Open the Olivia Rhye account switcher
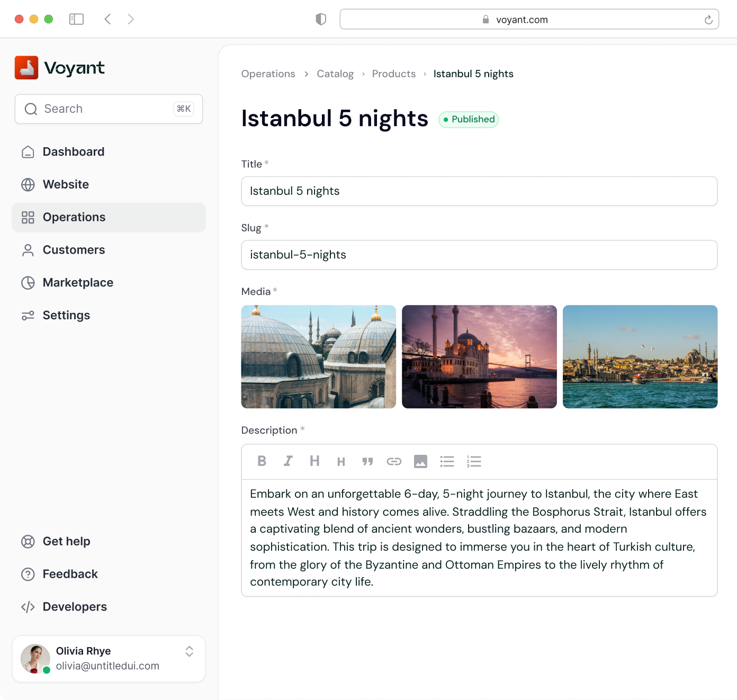Image resolution: width=737 pixels, height=700 pixels. (x=189, y=652)
